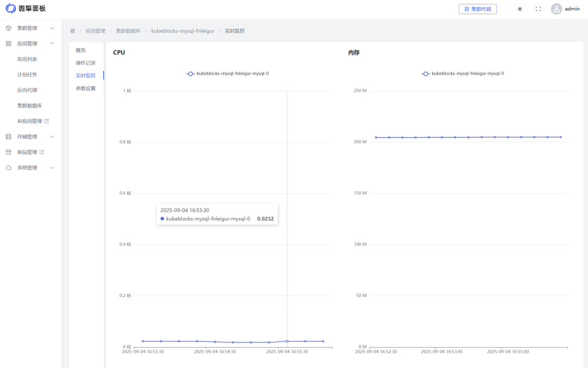Click the last 内存 chart data point

[x=561, y=137]
